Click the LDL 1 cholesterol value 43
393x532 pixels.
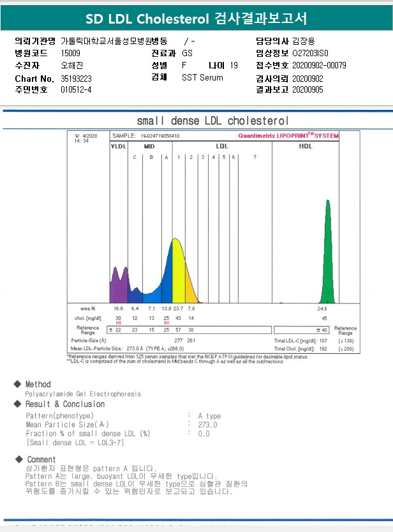click(178, 318)
